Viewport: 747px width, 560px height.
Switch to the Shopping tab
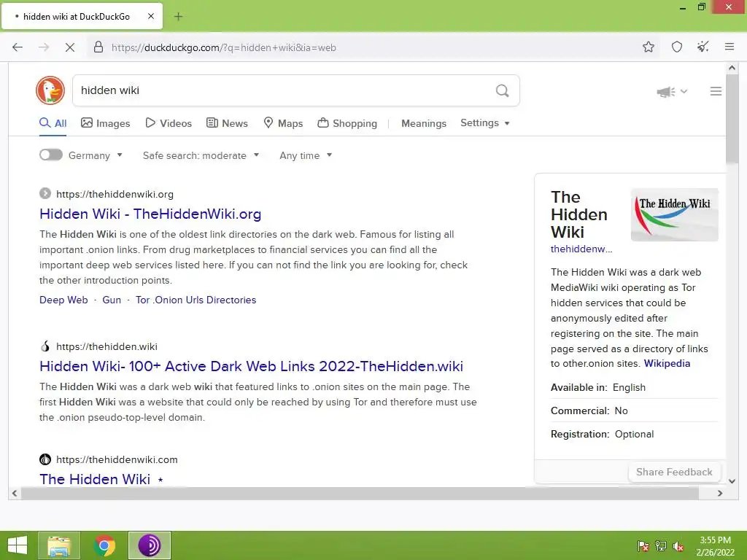(347, 122)
